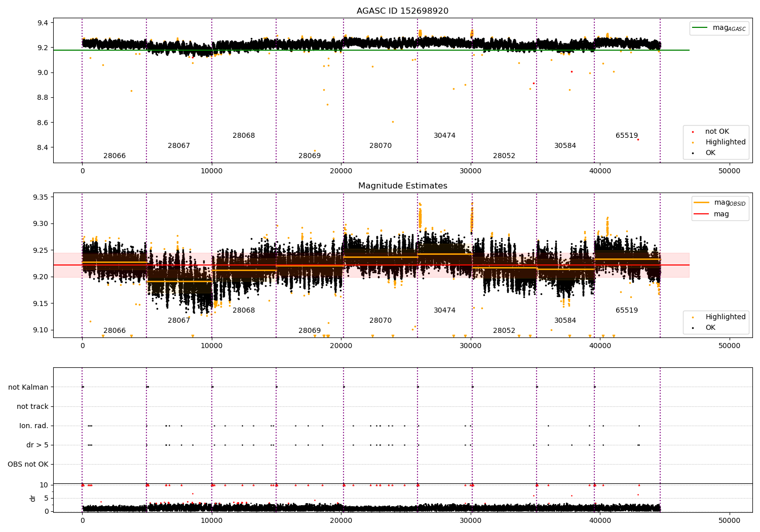This screenshot has width=760, height=532.
Task: Click the 'AGASC ID 152698920' plot title
Action: (402, 11)
